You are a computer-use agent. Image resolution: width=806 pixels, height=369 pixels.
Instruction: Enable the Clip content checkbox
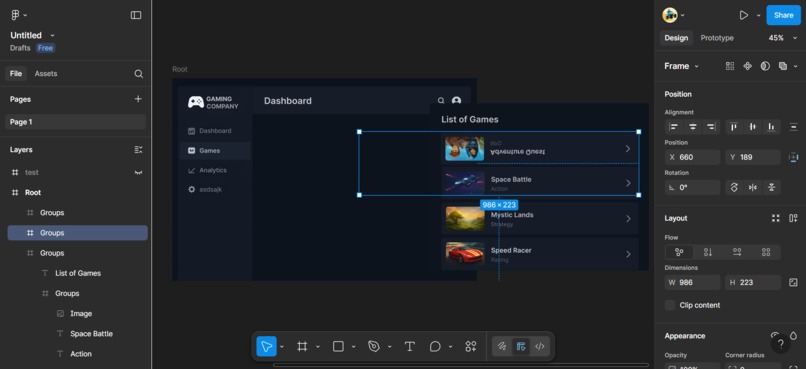coord(670,305)
